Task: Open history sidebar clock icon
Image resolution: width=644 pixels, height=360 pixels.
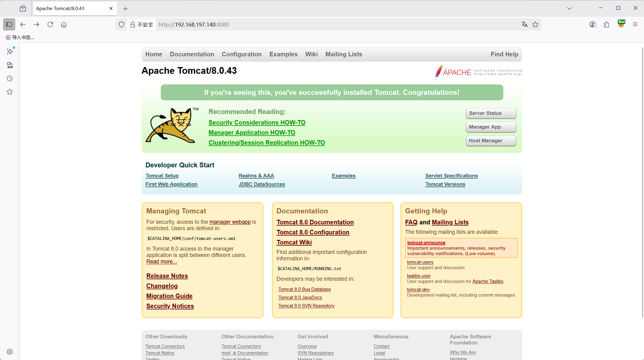Action: tap(10, 78)
